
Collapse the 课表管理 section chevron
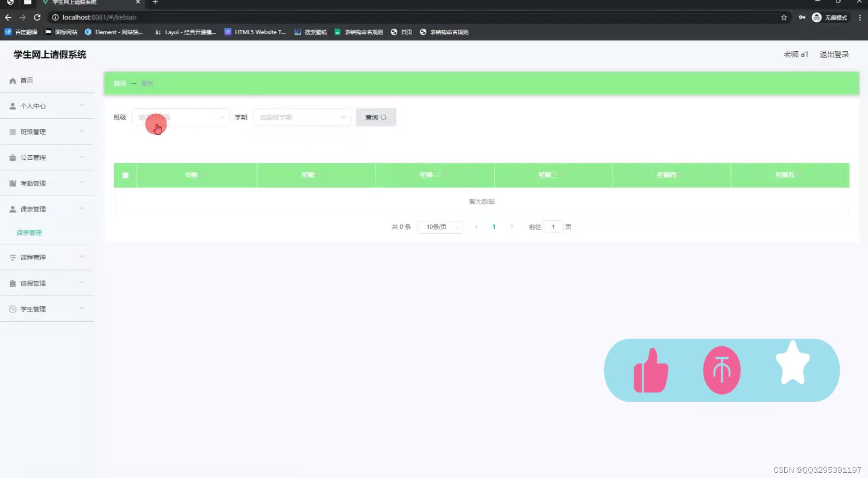click(81, 208)
